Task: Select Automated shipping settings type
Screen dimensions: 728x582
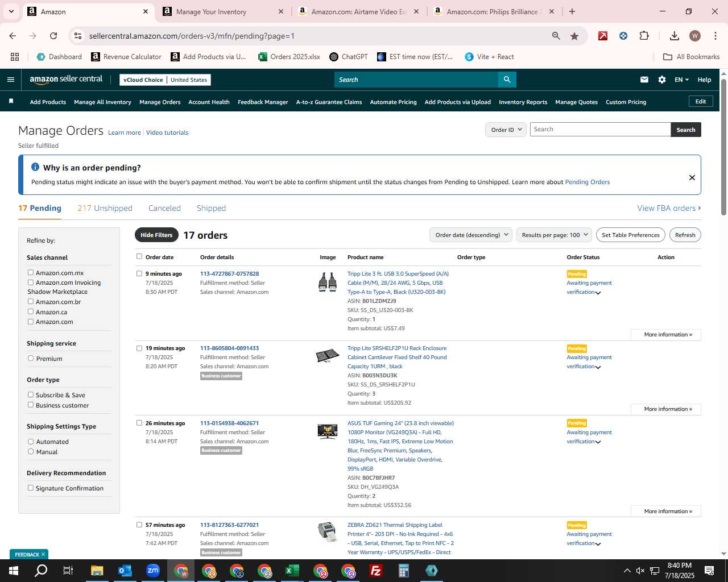Action: (x=31, y=441)
